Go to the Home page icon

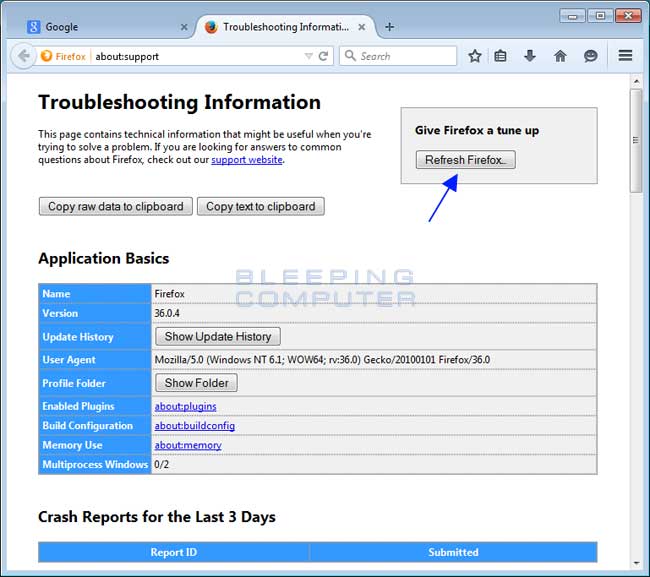point(560,56)
